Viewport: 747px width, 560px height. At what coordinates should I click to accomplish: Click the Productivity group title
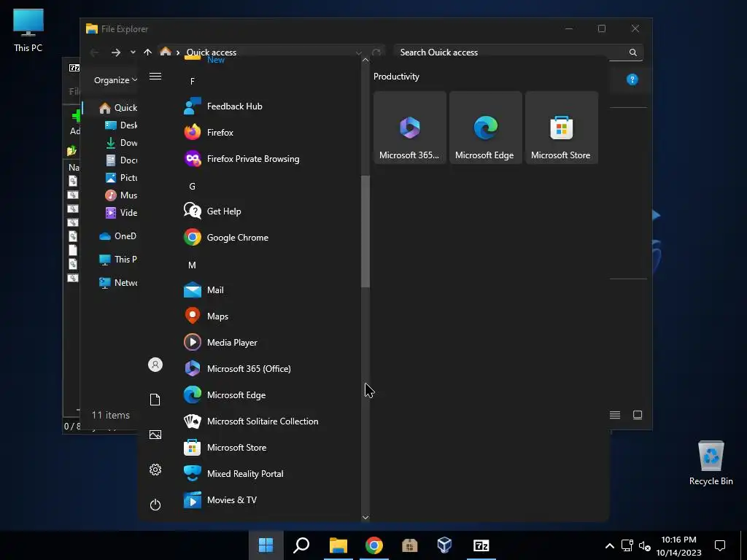396,76
